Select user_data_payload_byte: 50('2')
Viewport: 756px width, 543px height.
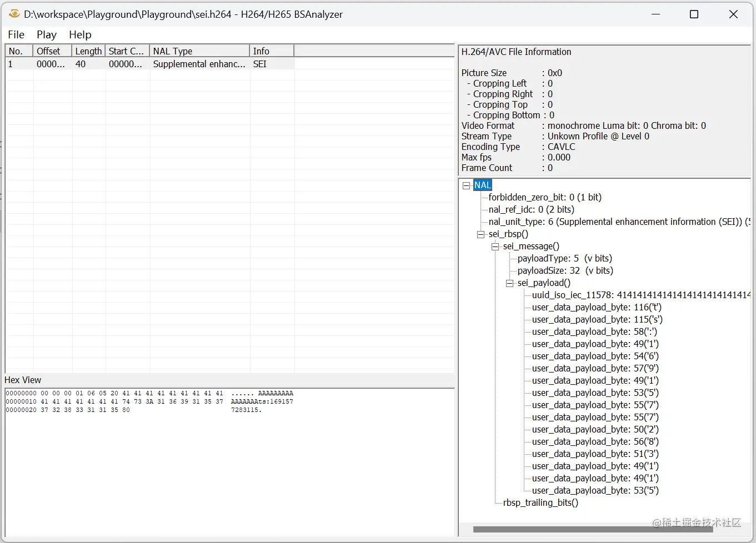point(595,430)
